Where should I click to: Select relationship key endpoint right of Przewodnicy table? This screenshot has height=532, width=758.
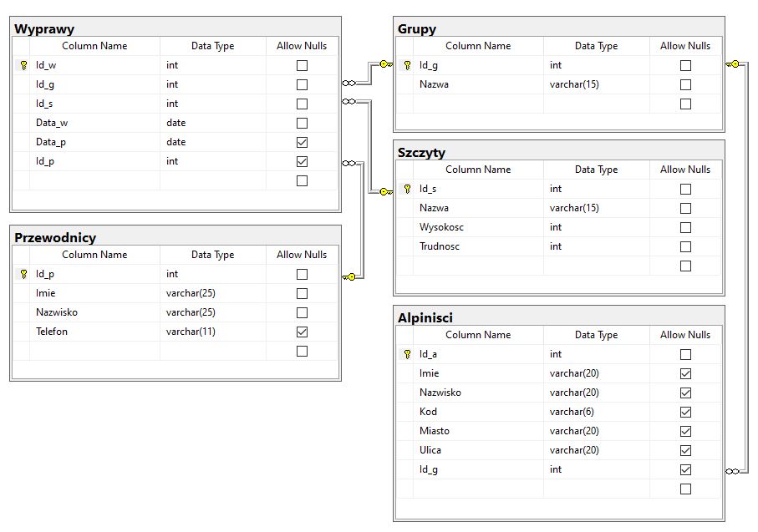coord(350,276)
